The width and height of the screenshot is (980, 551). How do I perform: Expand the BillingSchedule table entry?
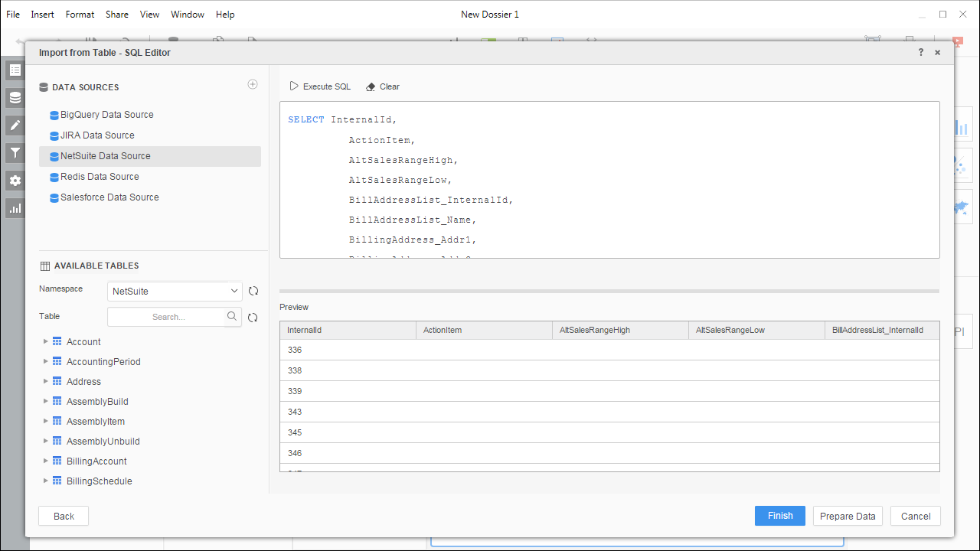[x=46, y=481]
